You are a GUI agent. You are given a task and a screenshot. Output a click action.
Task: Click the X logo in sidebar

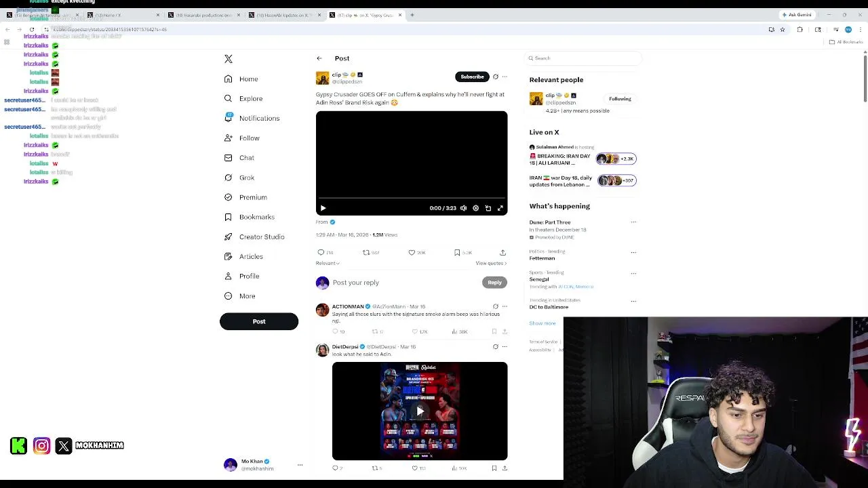[x=229, y=59]
